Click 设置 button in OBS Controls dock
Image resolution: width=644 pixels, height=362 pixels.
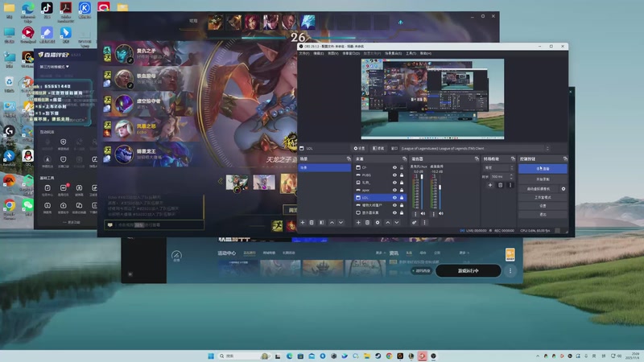point(543,206)
